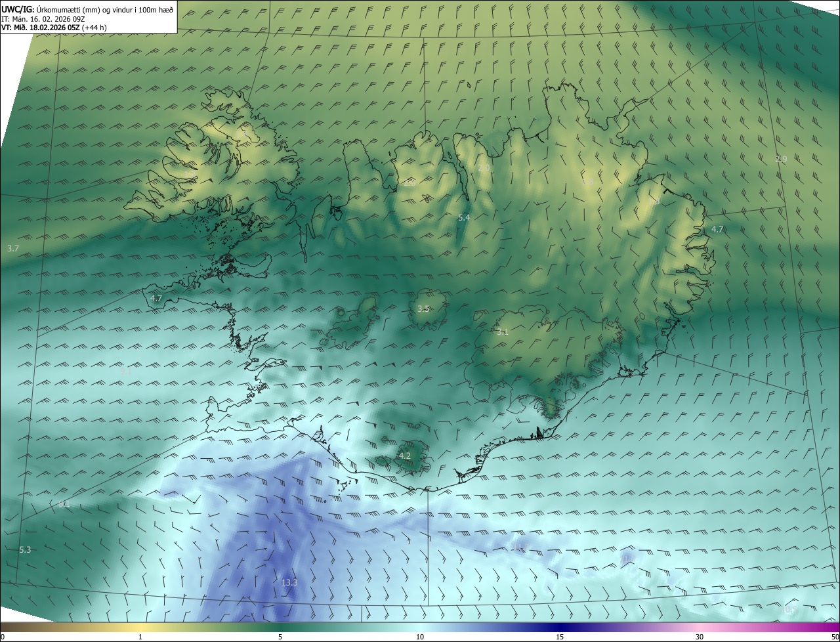Click the 5 tick on the colour scale
This screenshot has width=840, height=642.
[x=280, y=637]
